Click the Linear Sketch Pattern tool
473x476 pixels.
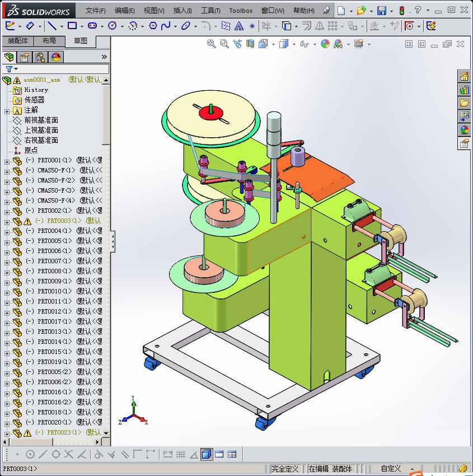pyautogui.click(x=332, y=26)
